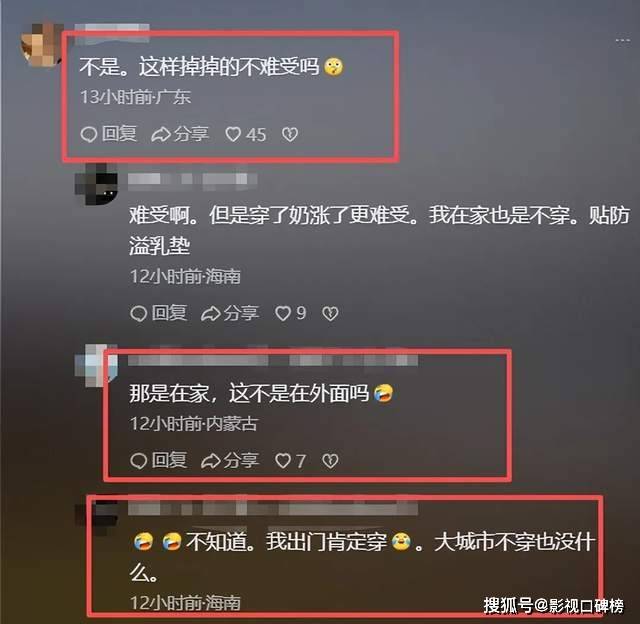Open the dark avatar of the first Hainan replier
Image resolution: width=640 pixels, height=624 pixels.
(x=96, y=184)
